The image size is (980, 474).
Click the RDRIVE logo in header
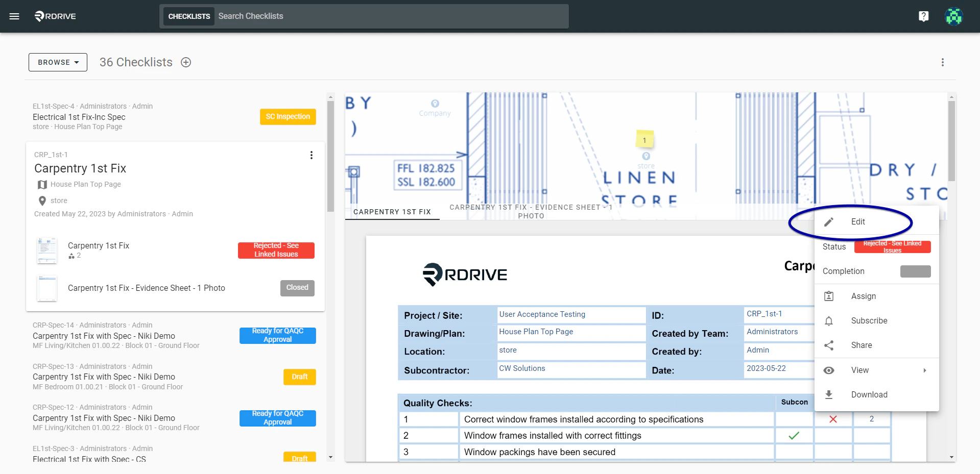tap(55, 16)
